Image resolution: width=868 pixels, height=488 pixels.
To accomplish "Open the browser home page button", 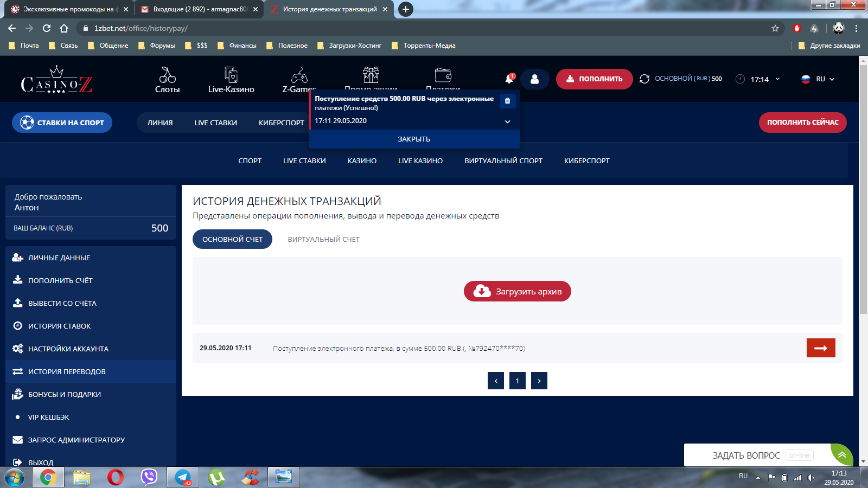I will coord(64,28).
